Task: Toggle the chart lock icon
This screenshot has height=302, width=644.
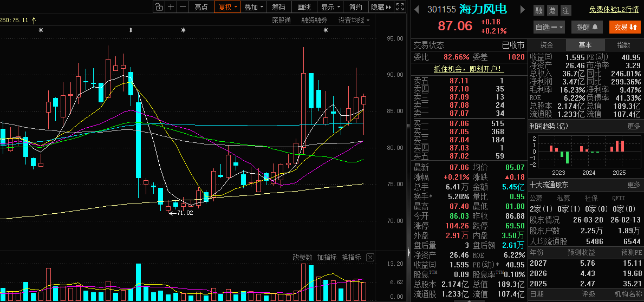Action: tap(159, 7)
